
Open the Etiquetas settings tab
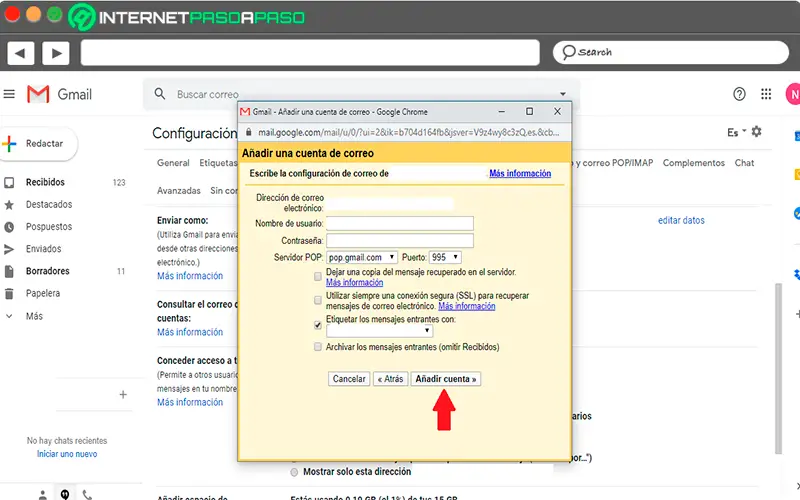(218, 163)
